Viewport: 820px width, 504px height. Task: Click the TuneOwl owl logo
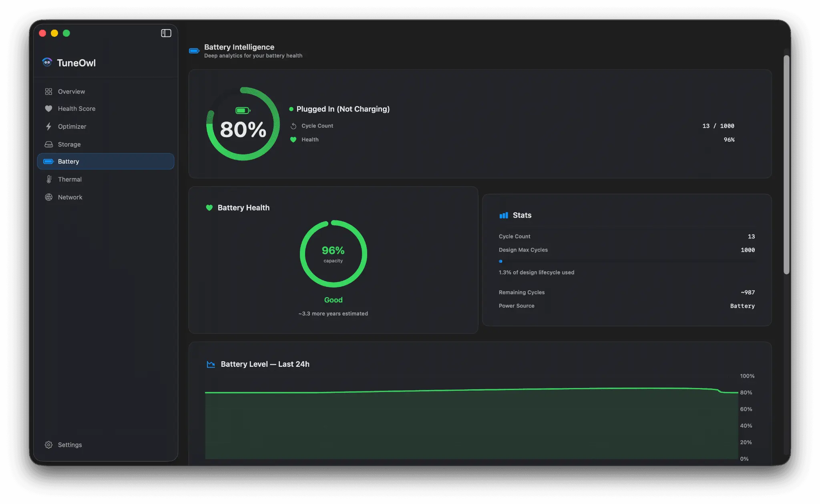tap(47, 62)
